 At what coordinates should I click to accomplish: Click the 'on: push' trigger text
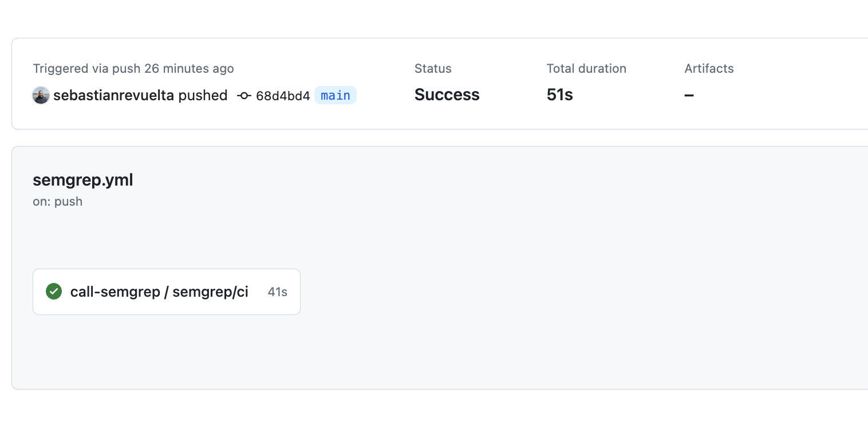pyautogui.click(x=58, y=202)
